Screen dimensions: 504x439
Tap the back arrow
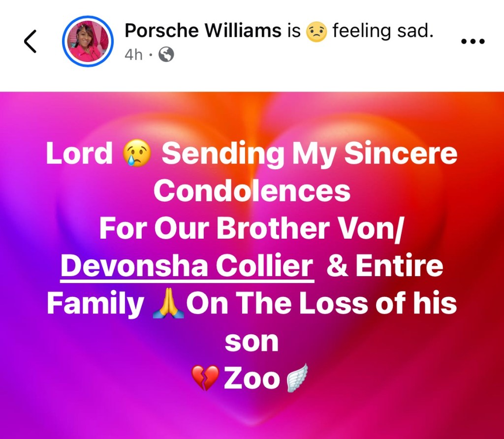click(31, 41)
